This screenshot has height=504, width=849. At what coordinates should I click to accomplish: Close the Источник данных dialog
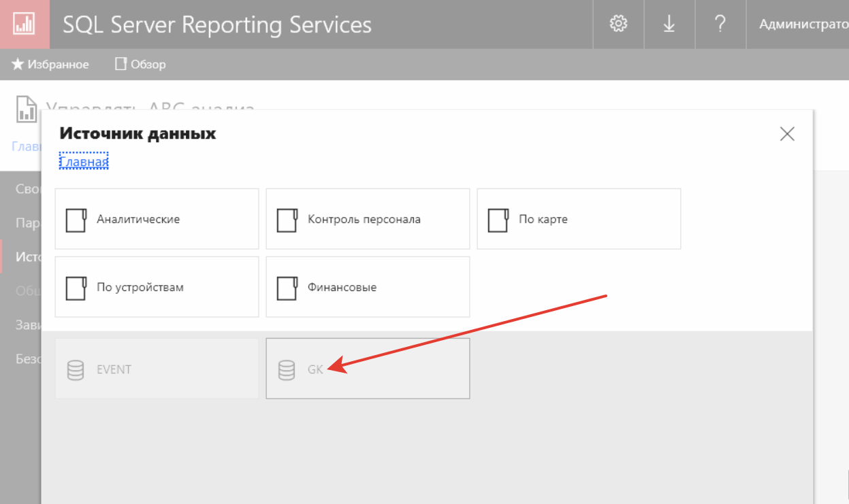coord(787,134)
